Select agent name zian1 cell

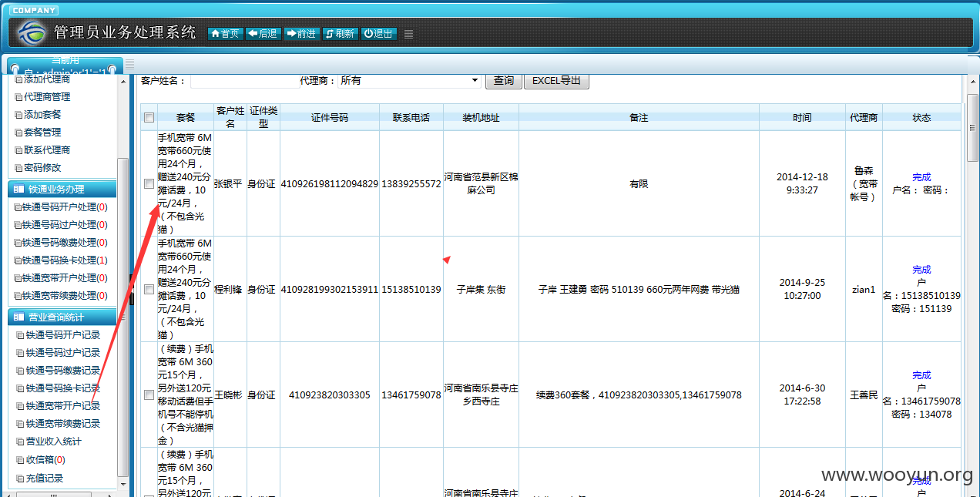(x=864, y=290)
